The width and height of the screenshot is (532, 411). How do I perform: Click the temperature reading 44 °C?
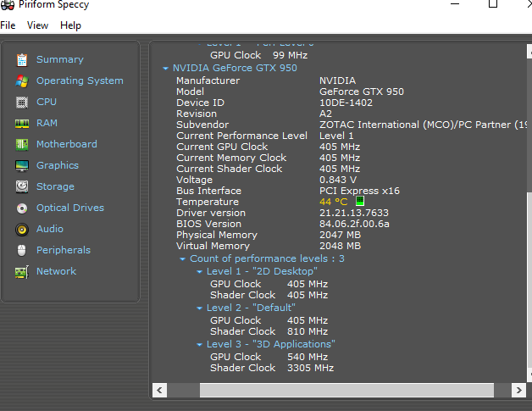click(334, 202)
